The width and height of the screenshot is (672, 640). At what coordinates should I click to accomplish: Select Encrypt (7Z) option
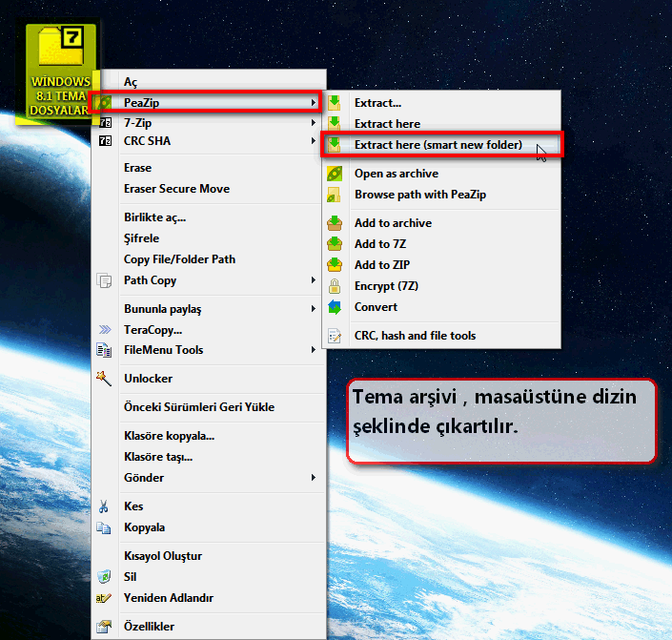pyautogui.click(x=442, y=286)
